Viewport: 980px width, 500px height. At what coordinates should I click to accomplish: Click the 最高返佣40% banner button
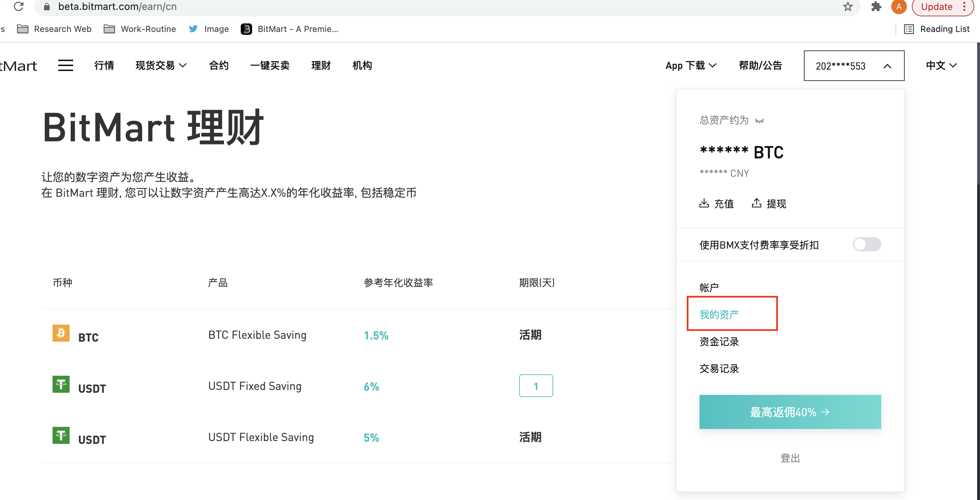(x=790, y=412)
